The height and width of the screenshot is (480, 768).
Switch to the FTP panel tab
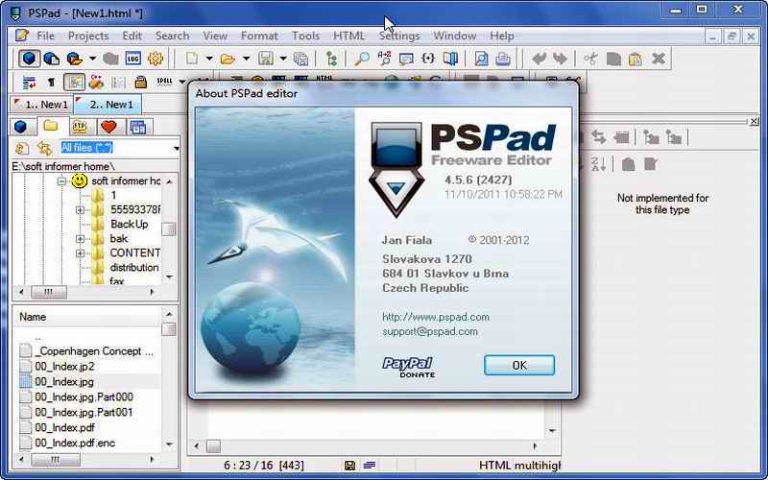(81, 127)
